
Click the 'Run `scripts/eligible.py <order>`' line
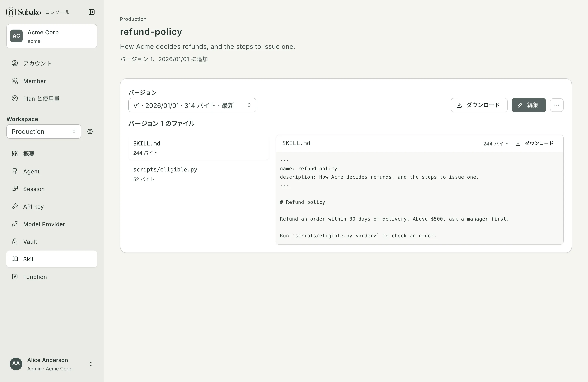[x=358, y=236]
